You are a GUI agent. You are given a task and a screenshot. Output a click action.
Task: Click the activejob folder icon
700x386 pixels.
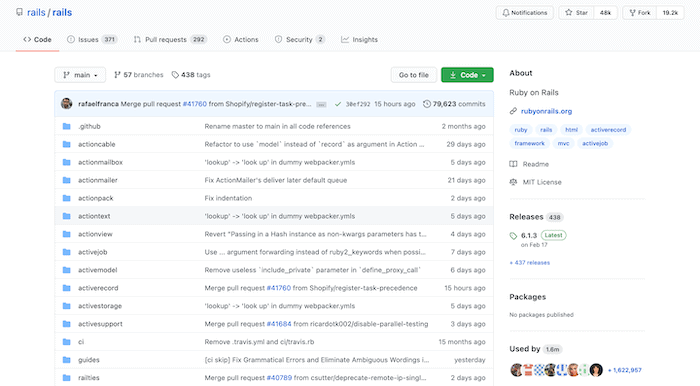[x=67, y=252]
